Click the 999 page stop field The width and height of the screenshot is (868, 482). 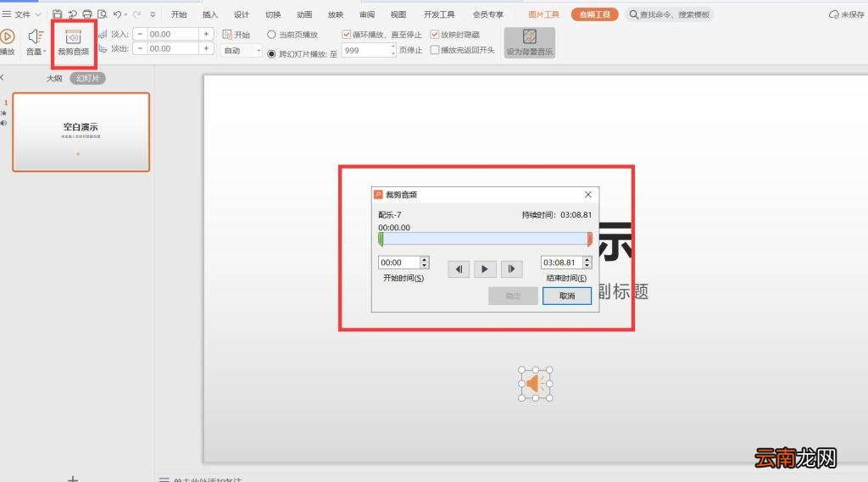point(366,50)
